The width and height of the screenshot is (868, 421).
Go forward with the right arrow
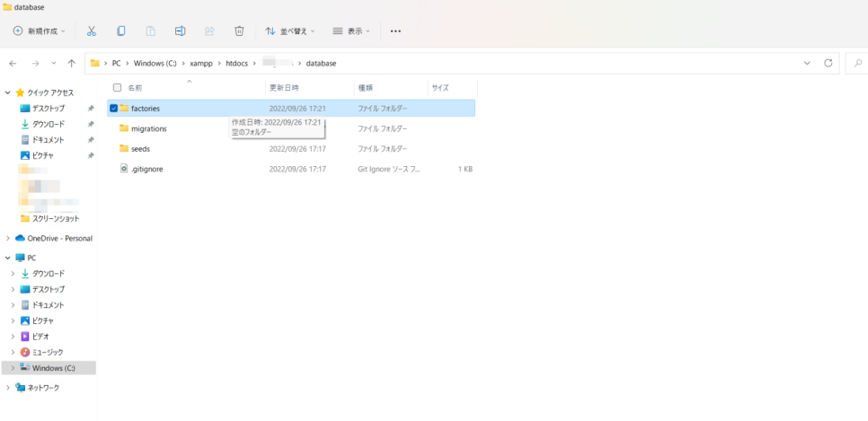tap(35, 64)
